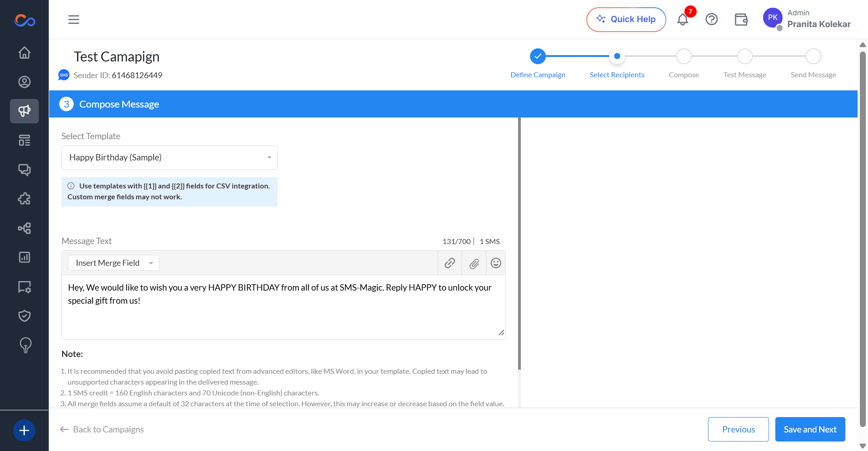Attach a file using the paperclip icon
868x451 pixels.
[x=474, y=263]
